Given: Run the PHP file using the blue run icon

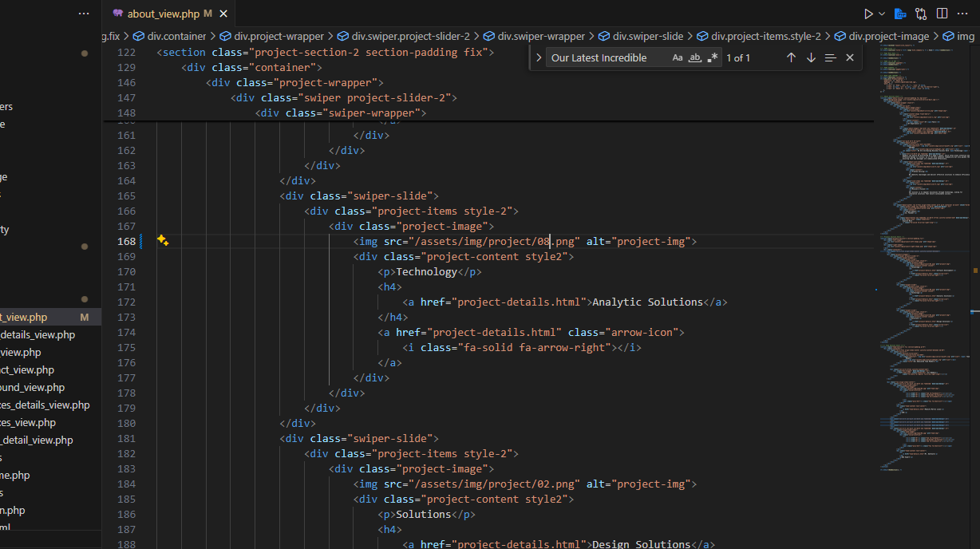Looking at the screenshot, I should pyautogui.click(x=900, y=14).
